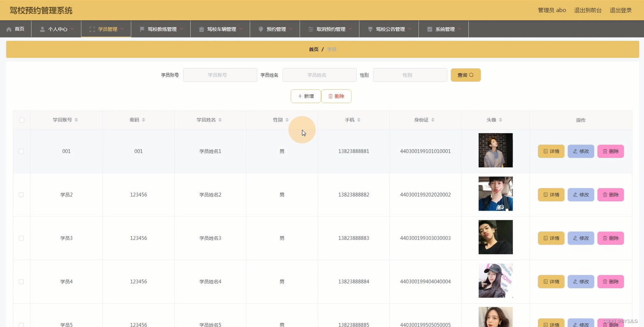The image size is (644, 327).
Task: Open 详情 for student 001
Action: (x=551, y=151)
